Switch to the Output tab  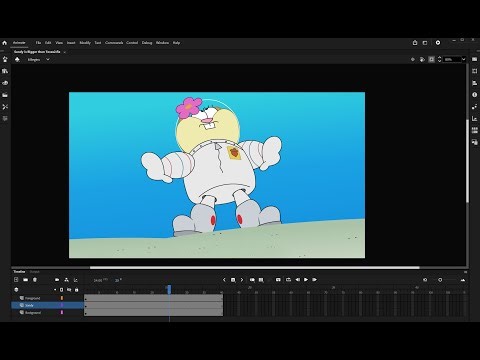pyautogui.click(x=34, y=272)
